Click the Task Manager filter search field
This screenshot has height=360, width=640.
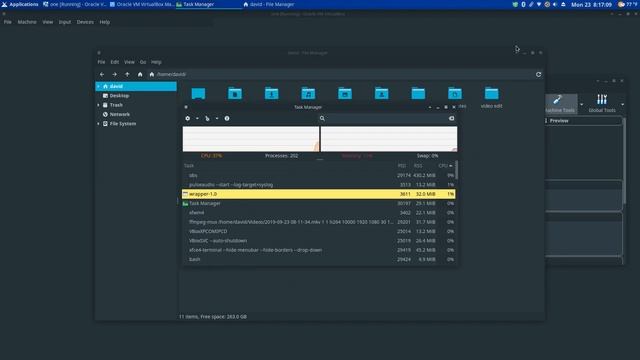pos(387,118)
